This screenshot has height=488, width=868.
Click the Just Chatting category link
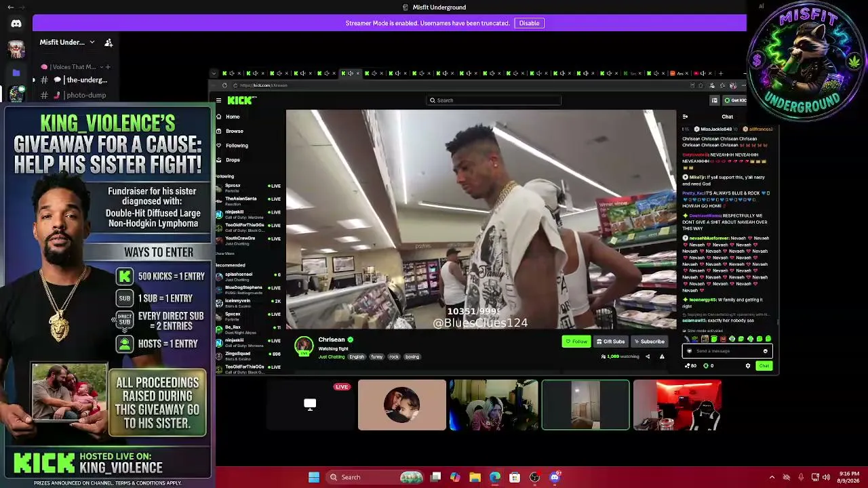coord(332,357)
